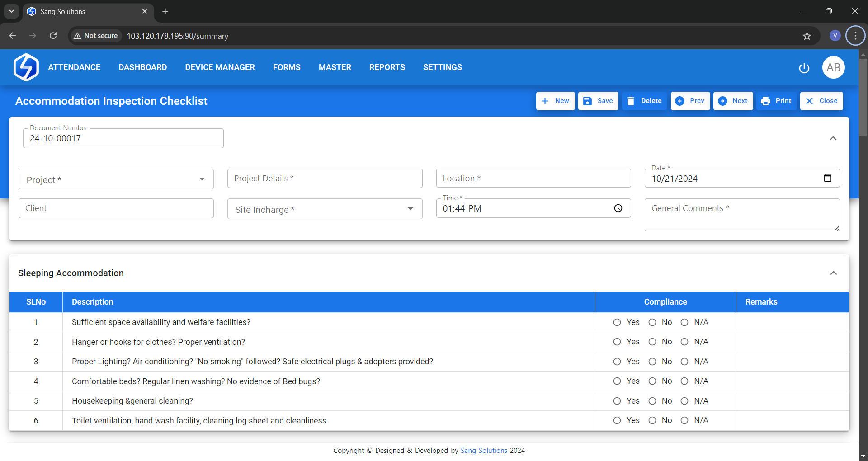This screenshot has height=461, width=868.
Task: Click the AB user avatar
Action: click(833, 67)
